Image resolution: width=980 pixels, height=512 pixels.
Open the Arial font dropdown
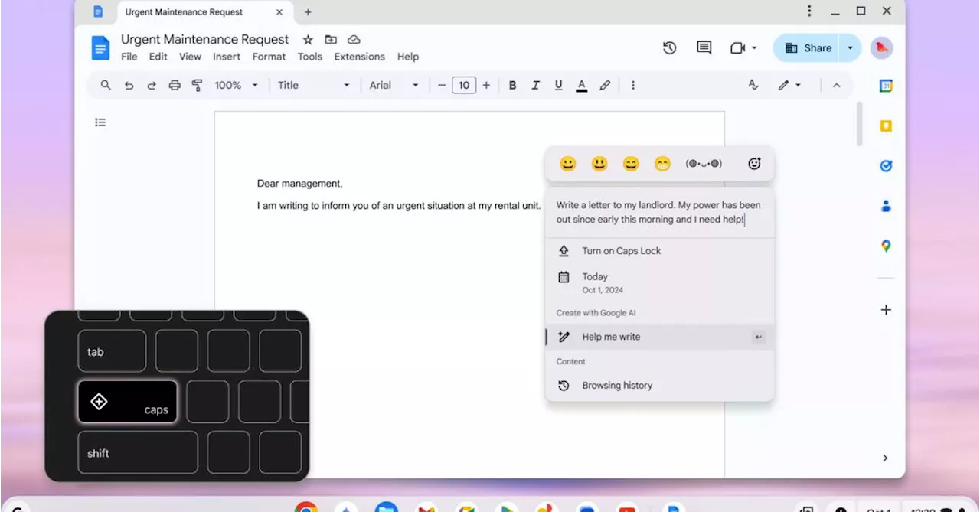tap(394, 85)
